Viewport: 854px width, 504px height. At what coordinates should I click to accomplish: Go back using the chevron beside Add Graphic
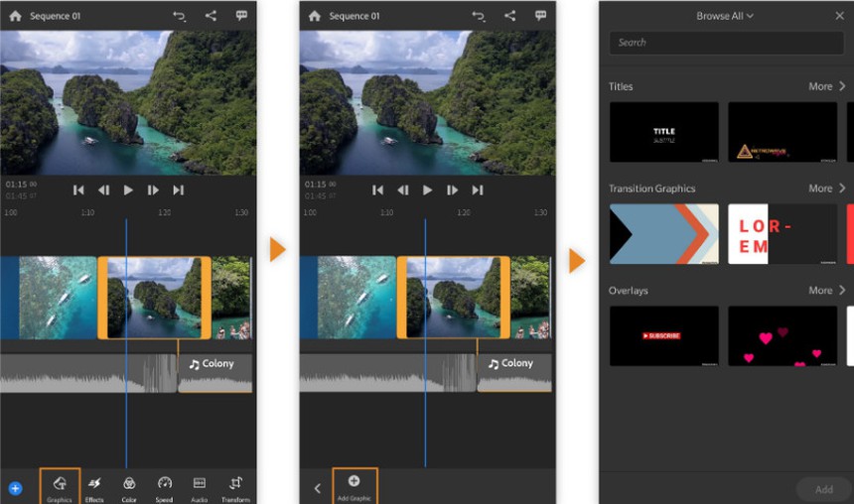tap(317, 488)
